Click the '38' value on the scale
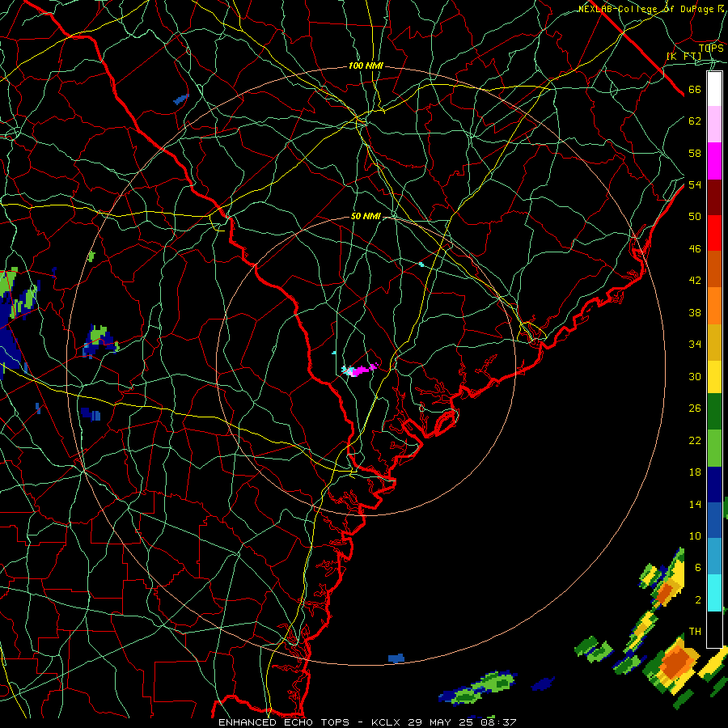This screenshot has width=728, height=728. [695, 312]
